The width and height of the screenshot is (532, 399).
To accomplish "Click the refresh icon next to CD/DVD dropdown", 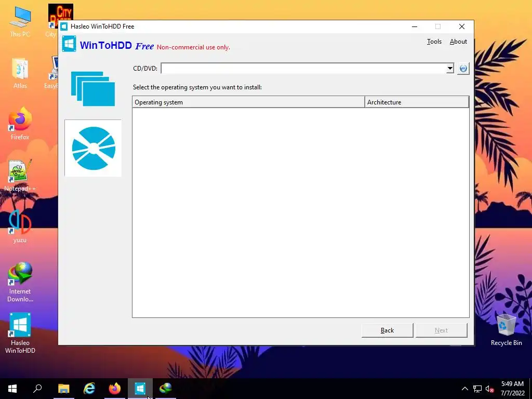I will coord(463,69).
